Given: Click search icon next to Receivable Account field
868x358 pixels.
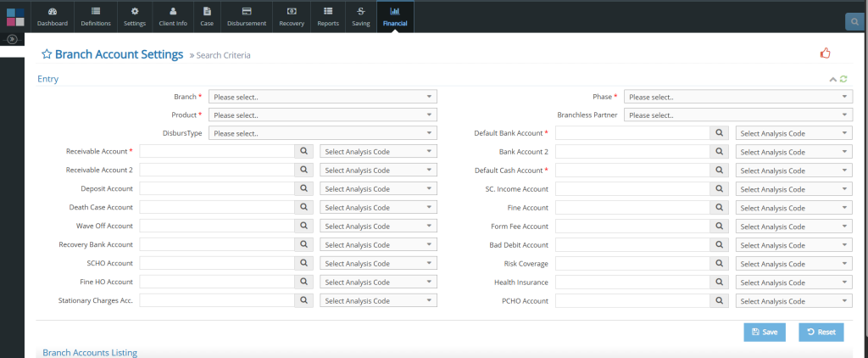Looking at the screenshot, I should pyautogui.click(x=303, y=151).
